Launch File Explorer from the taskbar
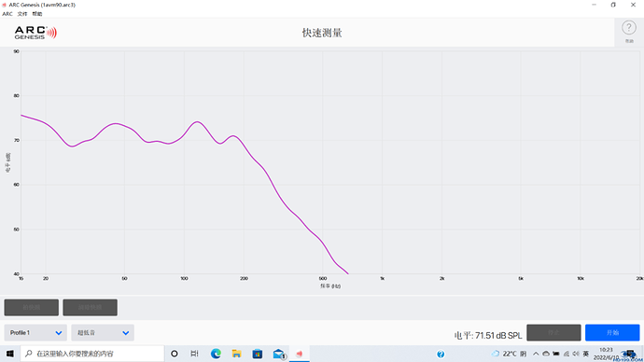 236,354
